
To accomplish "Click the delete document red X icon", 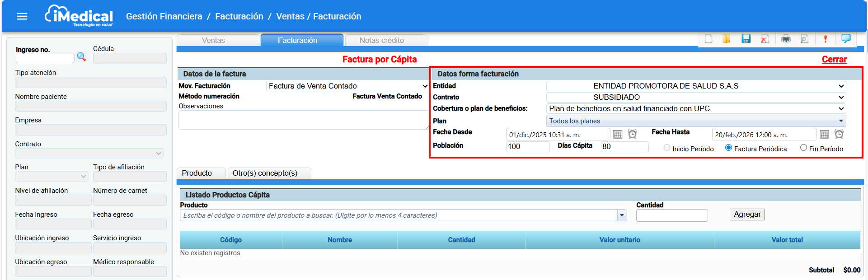I will 765,39.
